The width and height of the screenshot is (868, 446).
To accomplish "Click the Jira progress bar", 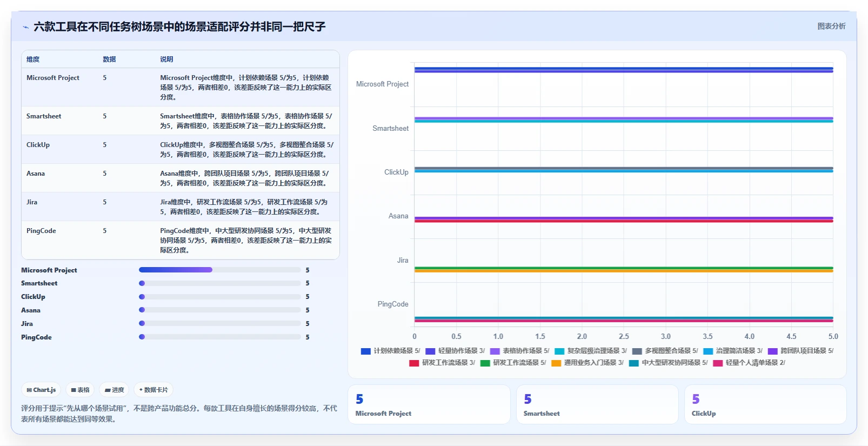I will 219,323.
